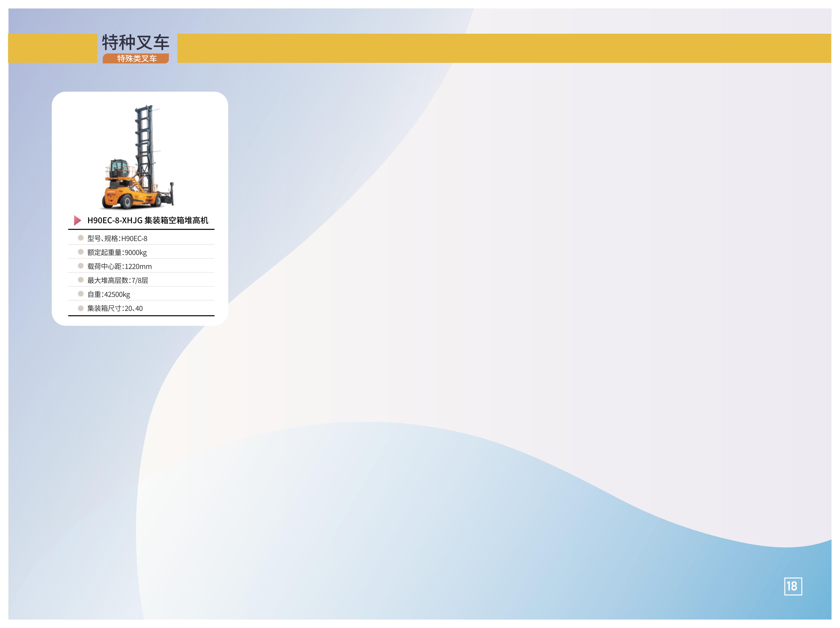This screenshot has height=628, width=840.
Task: Click the bullet before 自重
Action: click(x=80, y=294)
